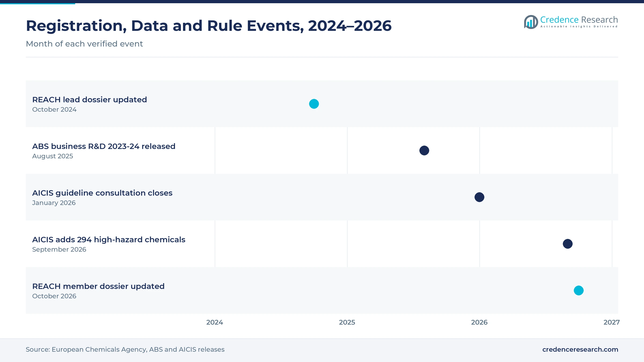Click the subtitle 'Month of each verified event'

click(x=84, y=44)
